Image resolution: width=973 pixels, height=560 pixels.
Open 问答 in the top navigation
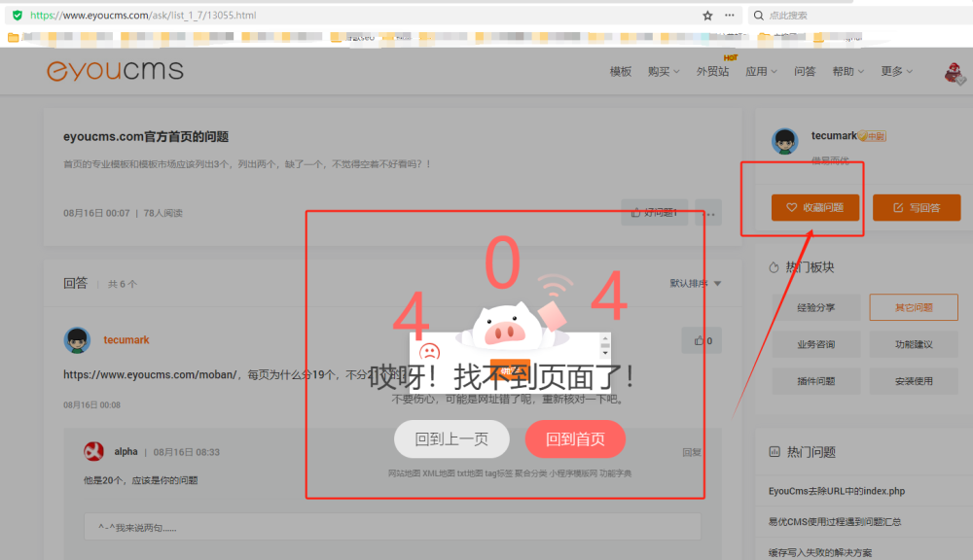click(x=805, y=72)
